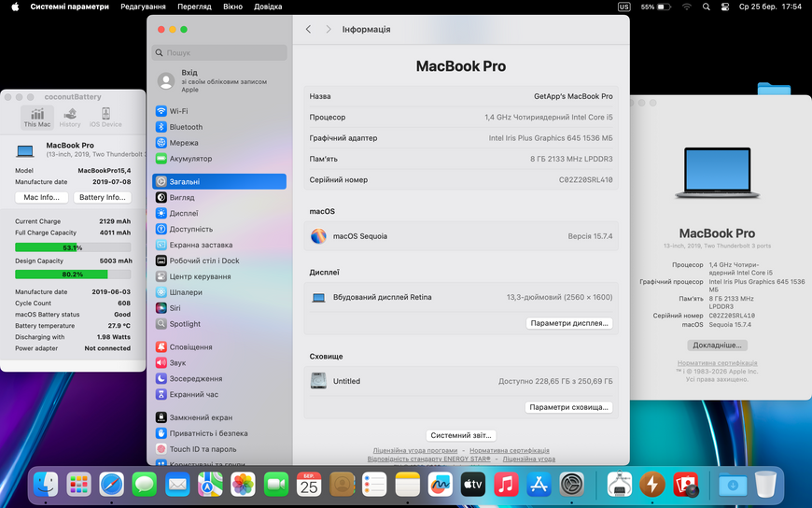Sign in with Apple account (Вхід)
812x508 pixels.
click(x=219, y=81)
